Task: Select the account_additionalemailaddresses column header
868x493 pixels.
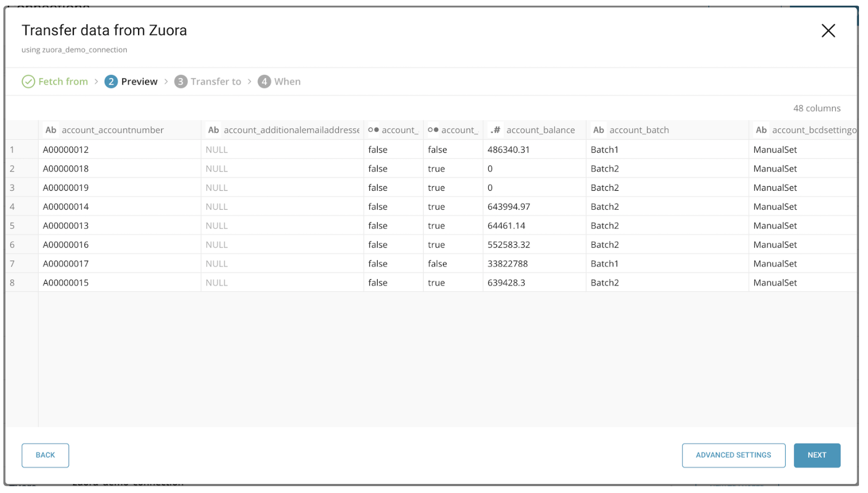Action: point(291,130)
